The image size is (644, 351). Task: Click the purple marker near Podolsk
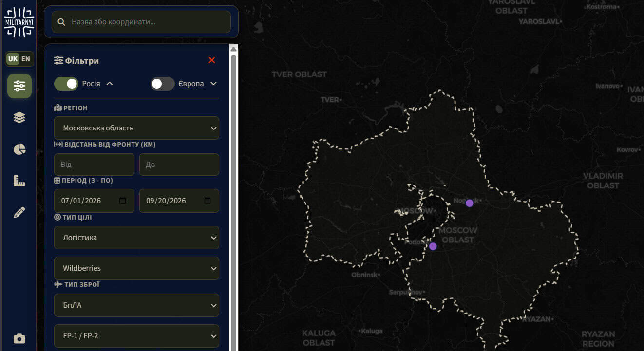433,246
